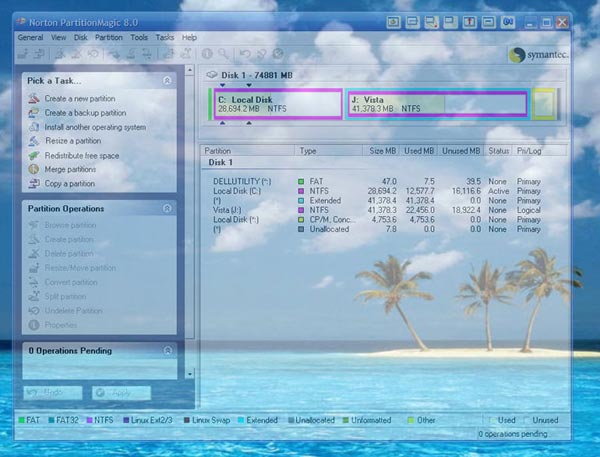Open the Partition menu
This screenshot has height=457, width=600.
(x=109, y=38)
